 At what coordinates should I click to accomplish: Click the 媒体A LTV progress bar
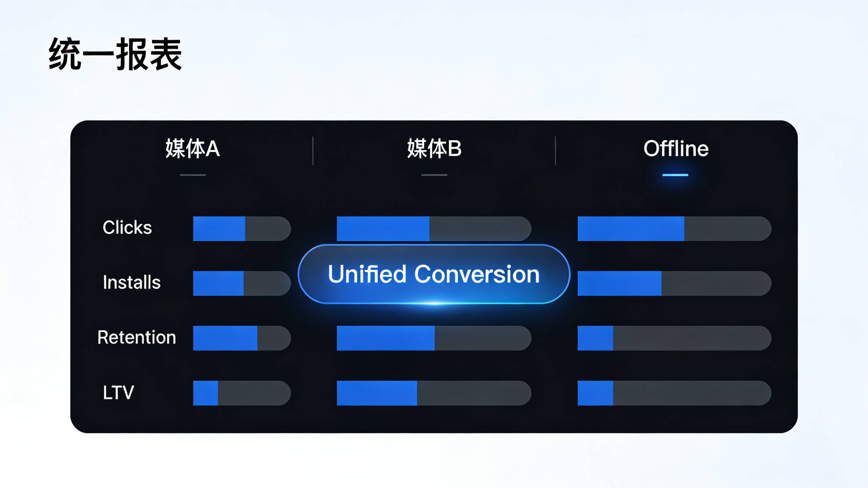242,393
